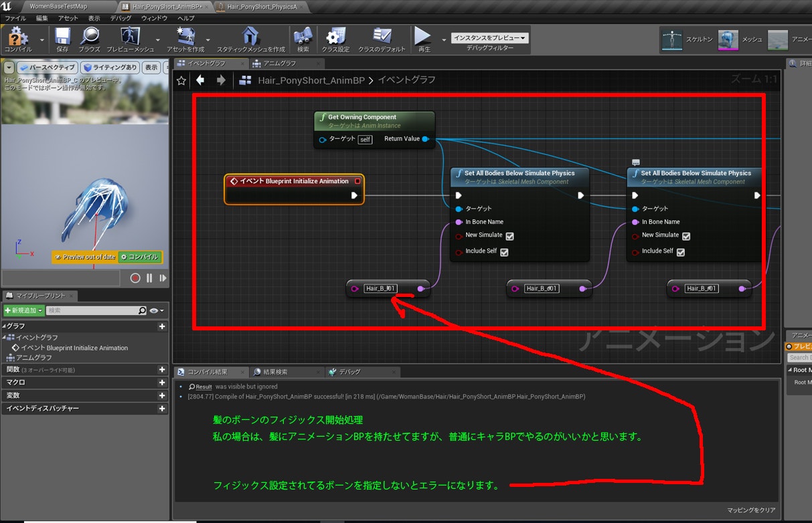812x523 pixels.
Task: Add macro with マクロ plus icon
Action: (162, 383)
